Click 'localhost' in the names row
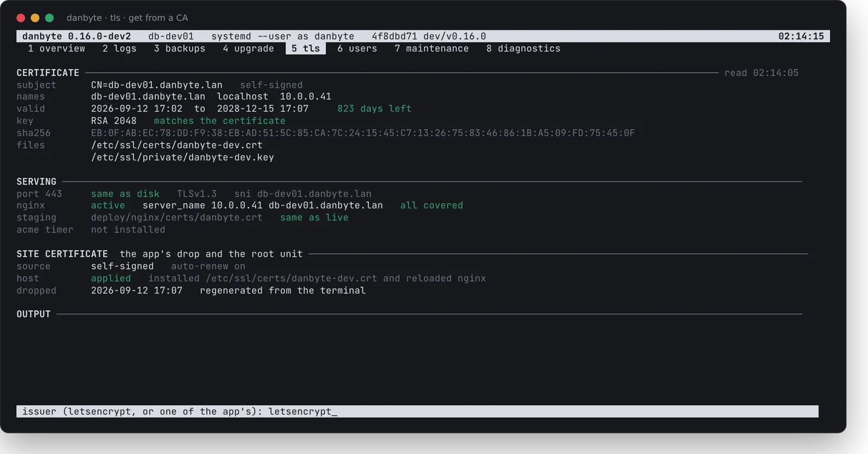This screenshot has height=454, width=868. coord(242,97)
